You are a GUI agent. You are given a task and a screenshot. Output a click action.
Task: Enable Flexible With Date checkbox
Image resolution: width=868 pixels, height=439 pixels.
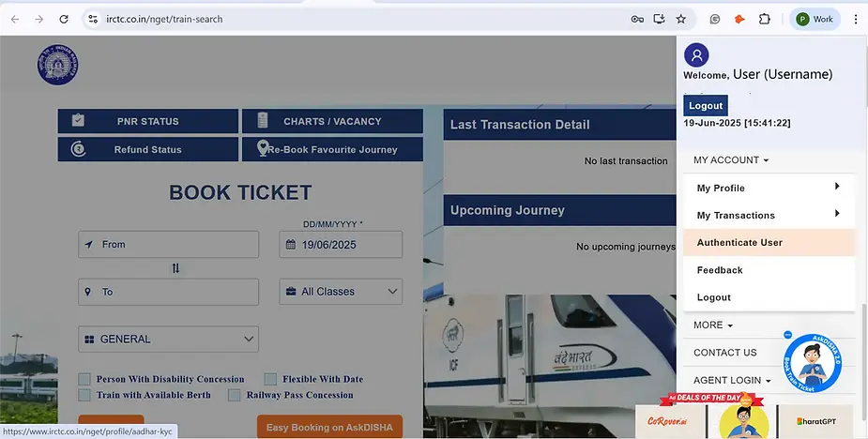click(x=270, y=379)
